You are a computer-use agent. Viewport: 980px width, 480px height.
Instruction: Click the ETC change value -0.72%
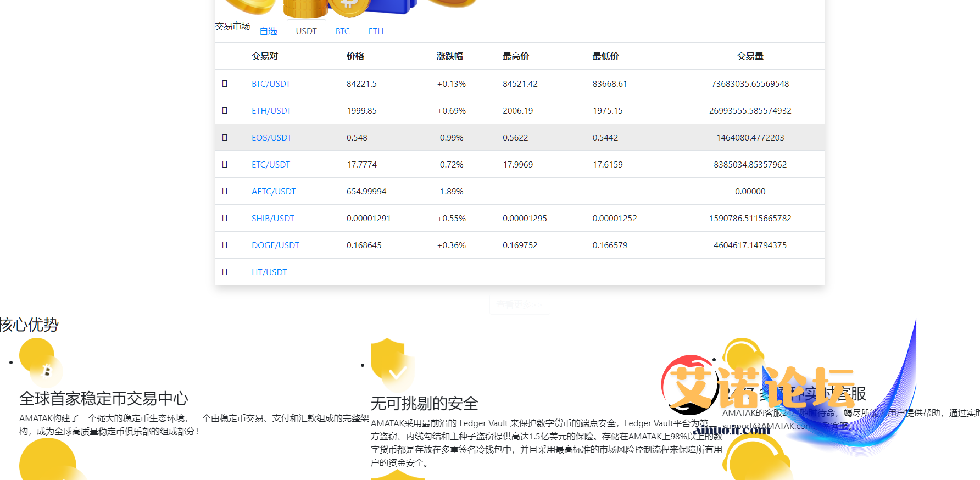tap(450, 165)
